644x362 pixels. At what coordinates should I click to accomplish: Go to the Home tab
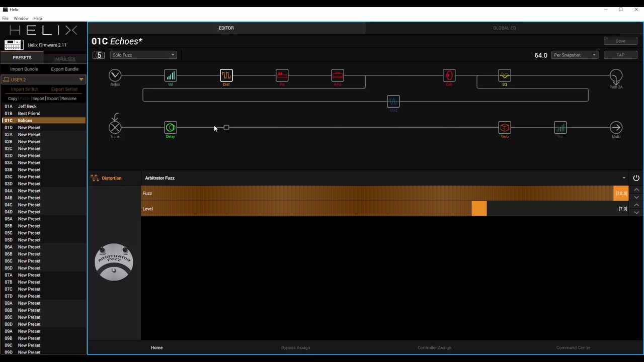coord(157,347)
